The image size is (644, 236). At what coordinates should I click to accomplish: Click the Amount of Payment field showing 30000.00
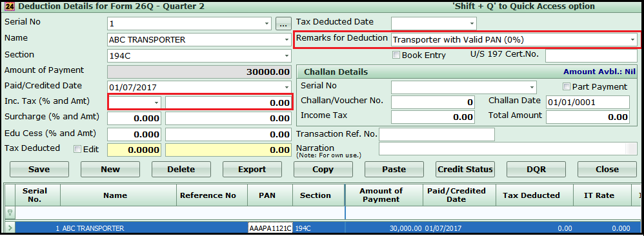coord(199,72)
